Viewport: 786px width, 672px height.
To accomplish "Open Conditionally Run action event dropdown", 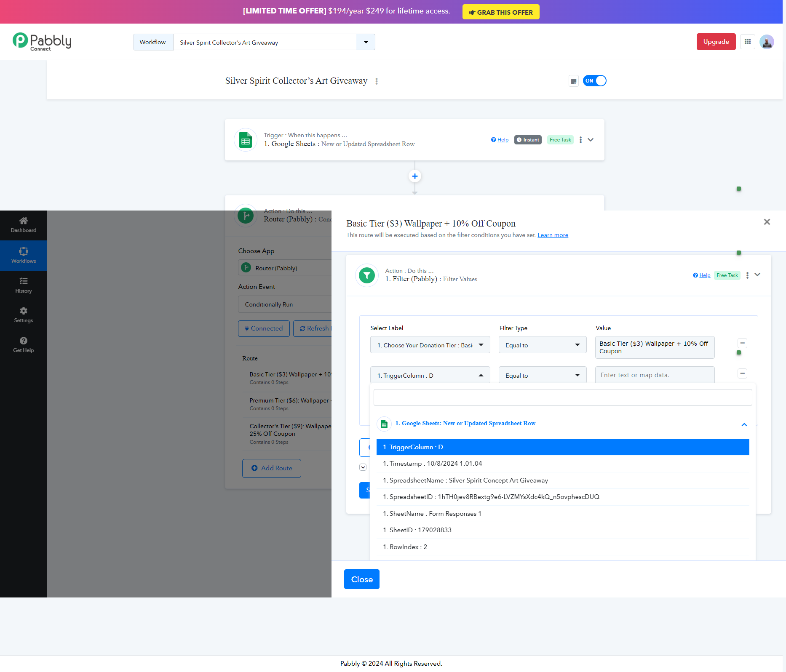I will pyautogui.click(x=285, y=304).
